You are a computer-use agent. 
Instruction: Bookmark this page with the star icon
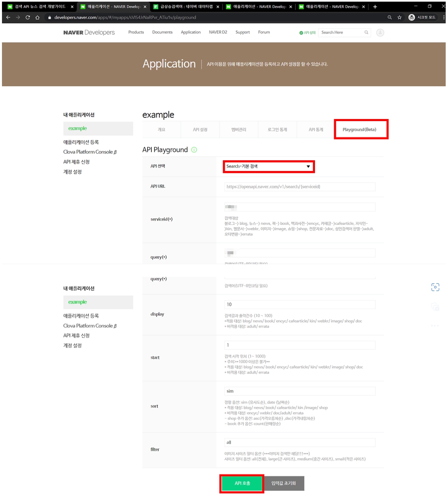click(x=400, y=17)
